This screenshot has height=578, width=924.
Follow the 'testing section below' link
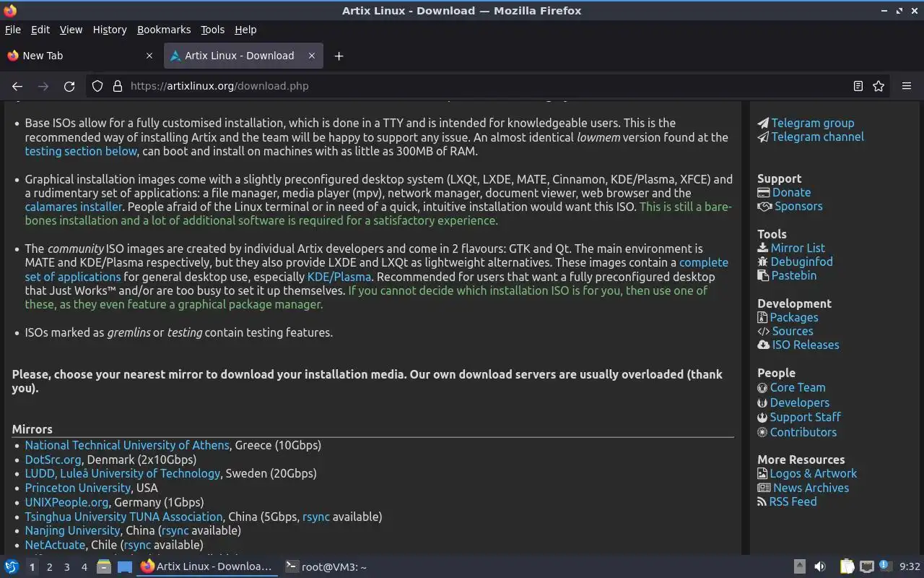(x=81, y=151)
